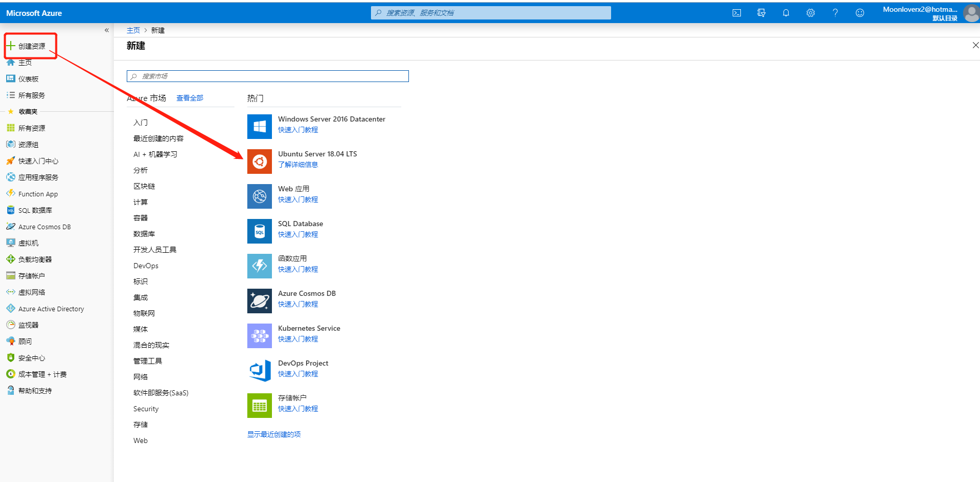Open the help question mark icon
Image resolution: width=980 pixels, height=482 pixels.
click(835, 13)
